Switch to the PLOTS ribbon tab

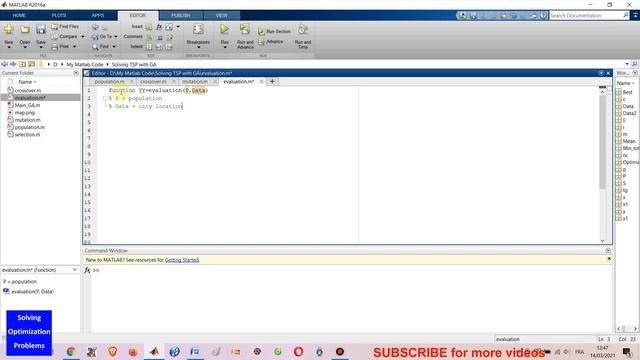click(59, 16)
